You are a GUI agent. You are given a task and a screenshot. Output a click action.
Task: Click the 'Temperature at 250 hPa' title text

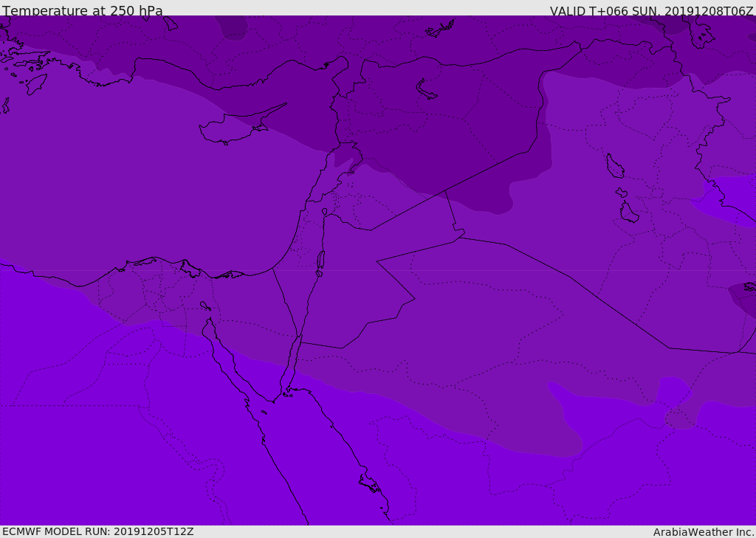83,10
